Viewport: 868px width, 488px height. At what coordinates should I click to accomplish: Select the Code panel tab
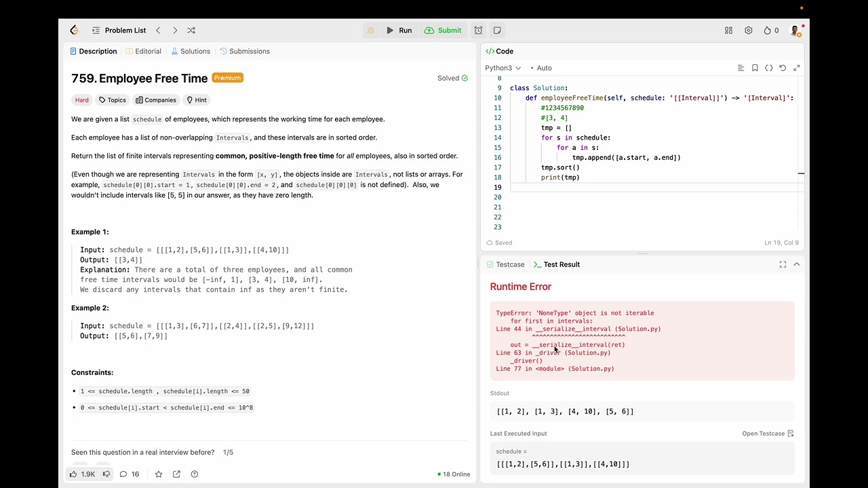[500, 52]
